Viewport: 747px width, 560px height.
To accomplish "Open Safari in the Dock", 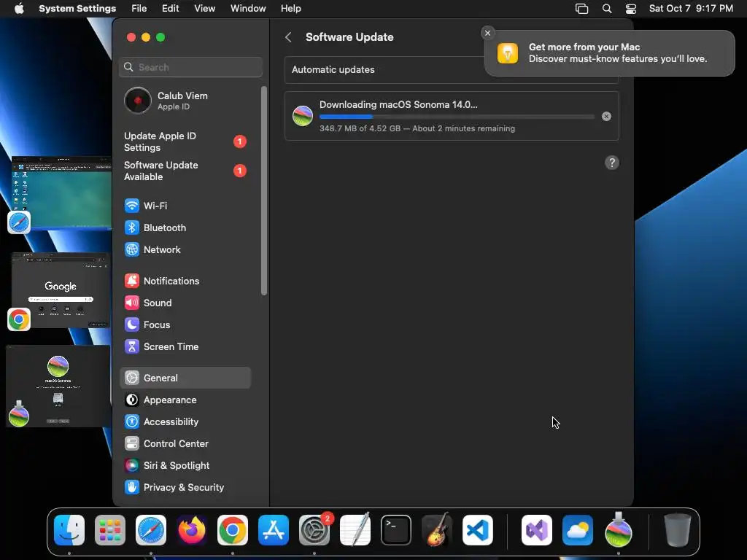I will pos(151,530).
